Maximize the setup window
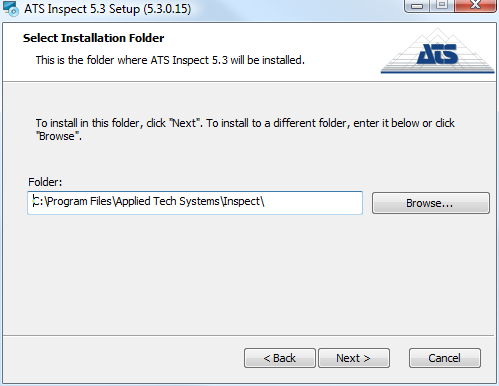 point(442,5)
